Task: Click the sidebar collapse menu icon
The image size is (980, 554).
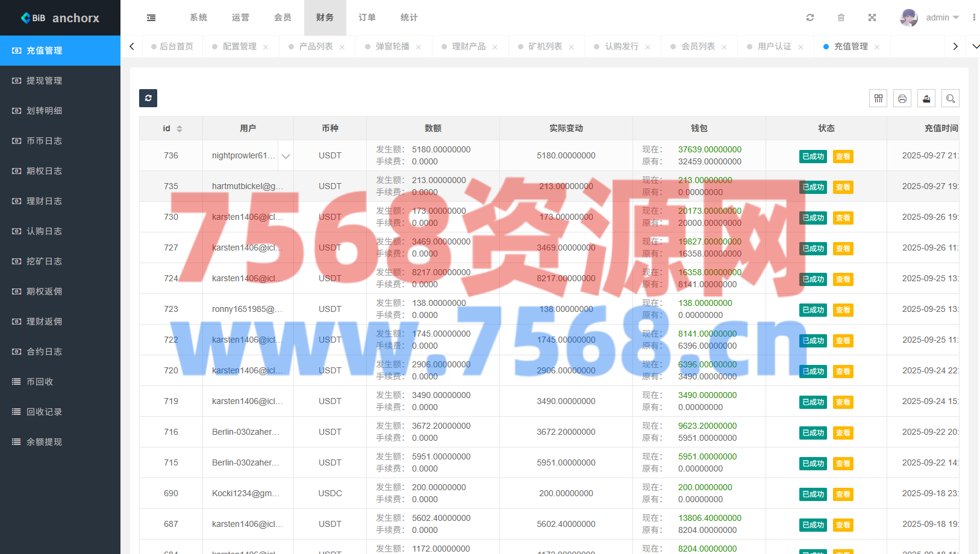Action: coord(151,18)
